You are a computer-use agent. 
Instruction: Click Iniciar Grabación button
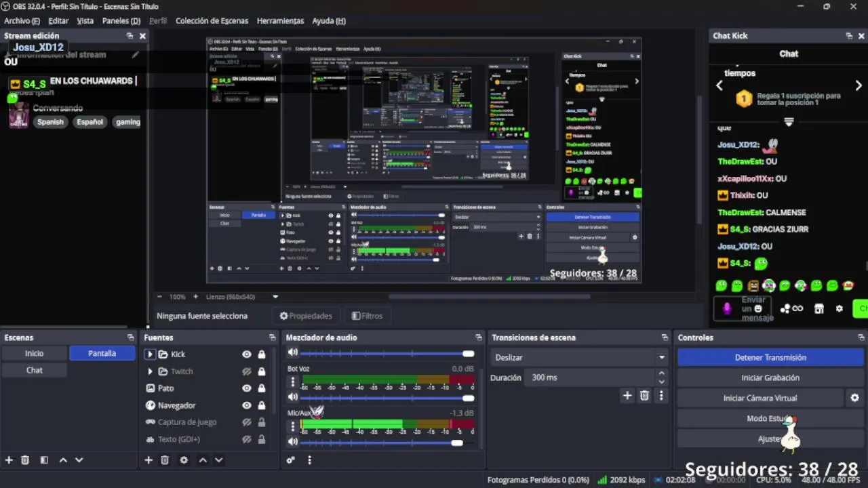pyautogui.click(x=770, y=378)
